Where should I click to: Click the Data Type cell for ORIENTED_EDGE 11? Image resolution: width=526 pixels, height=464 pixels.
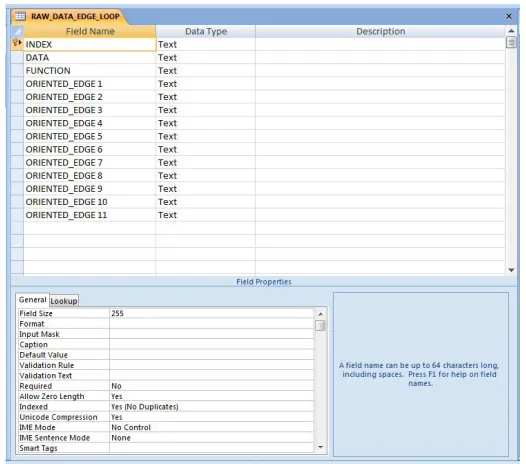[x=205, y=215]
